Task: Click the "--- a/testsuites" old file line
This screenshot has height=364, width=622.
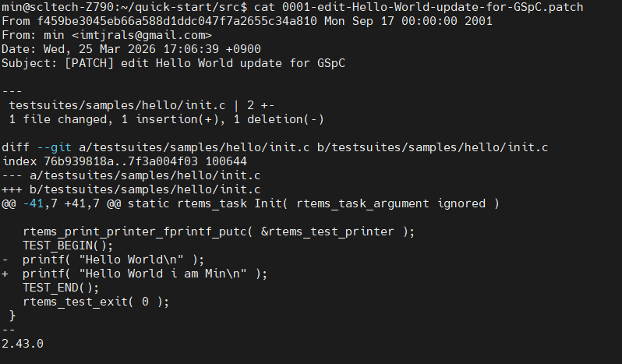Action: [131, 175]
